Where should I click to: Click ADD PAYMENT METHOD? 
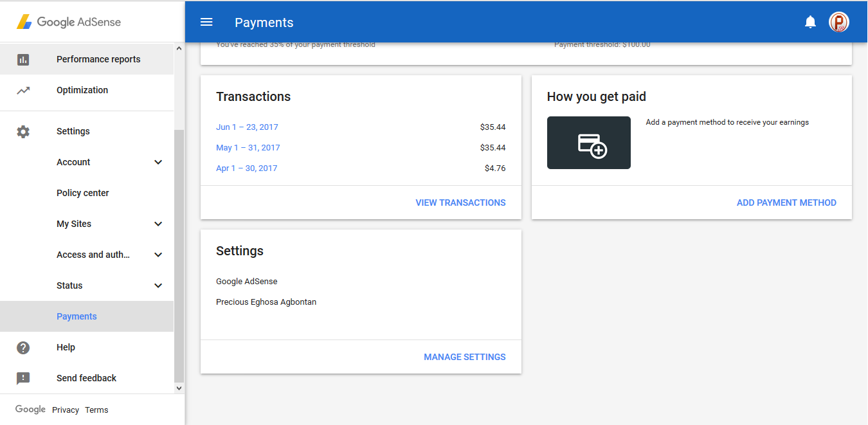[786, 203]
